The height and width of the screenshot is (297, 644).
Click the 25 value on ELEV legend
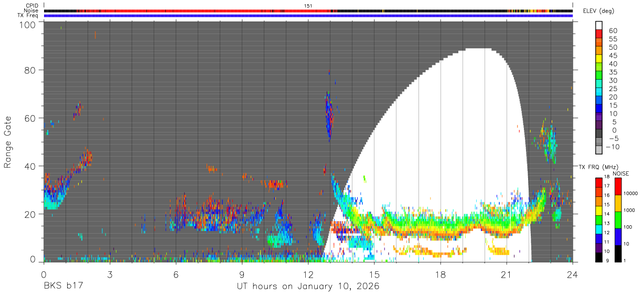[x=613, y=89]
